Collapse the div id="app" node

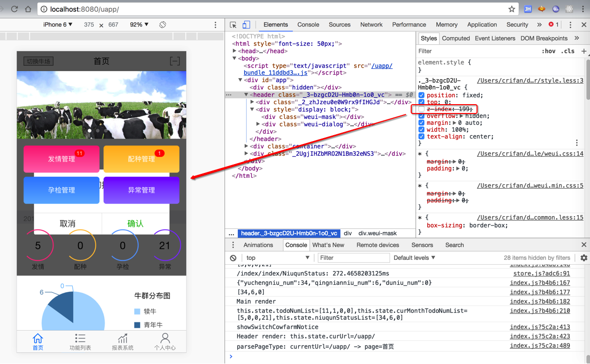(x=240, y=80)
